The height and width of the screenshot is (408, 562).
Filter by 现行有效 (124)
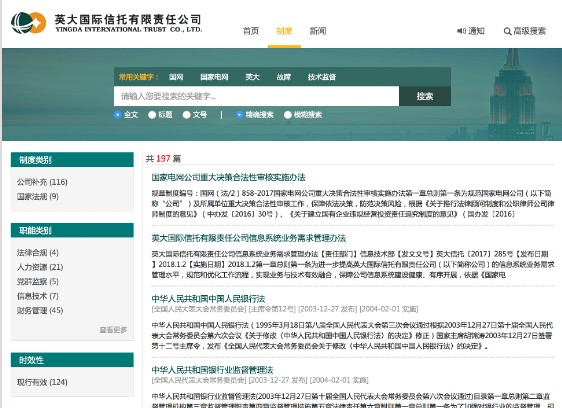coord(42,382)
